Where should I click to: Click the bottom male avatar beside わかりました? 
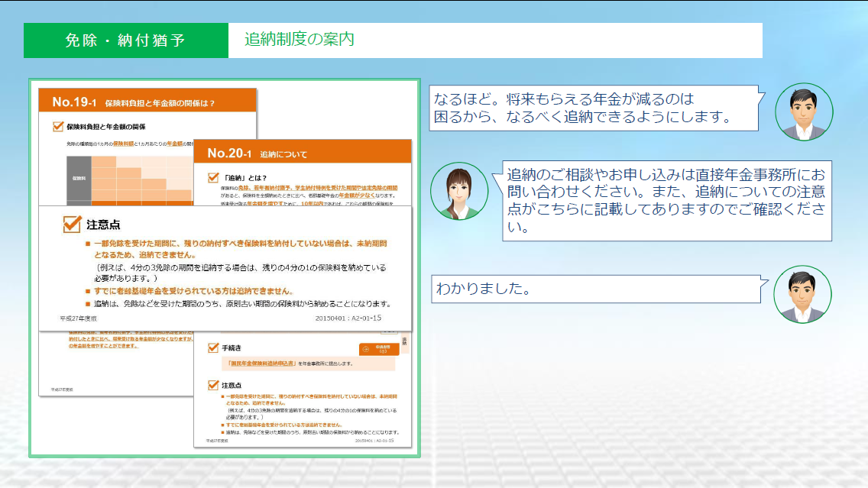pyautogui.click(x=802, y=294)
